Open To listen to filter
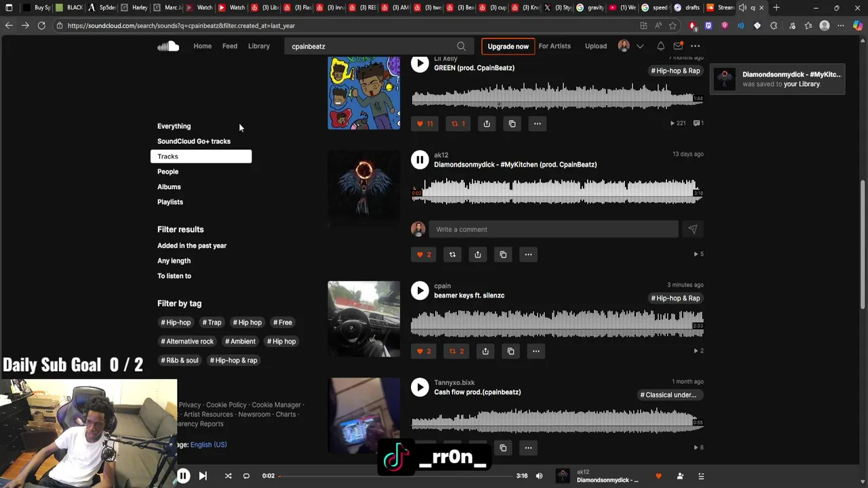This screenshot has height=488, width=868. 174,276
